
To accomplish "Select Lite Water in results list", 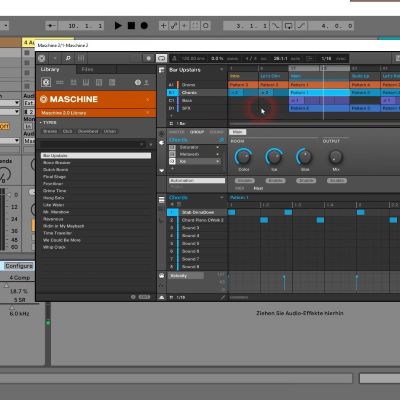I will pos(96,205).
